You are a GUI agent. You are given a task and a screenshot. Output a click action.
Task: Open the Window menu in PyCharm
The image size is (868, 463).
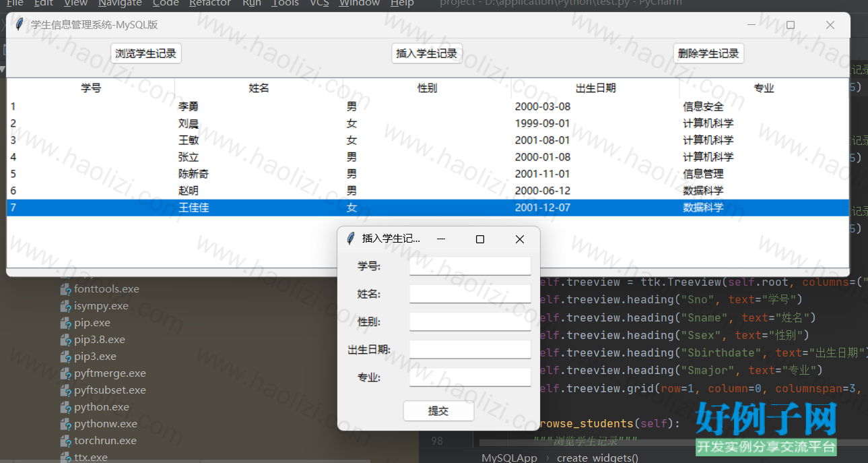(360, 3)
